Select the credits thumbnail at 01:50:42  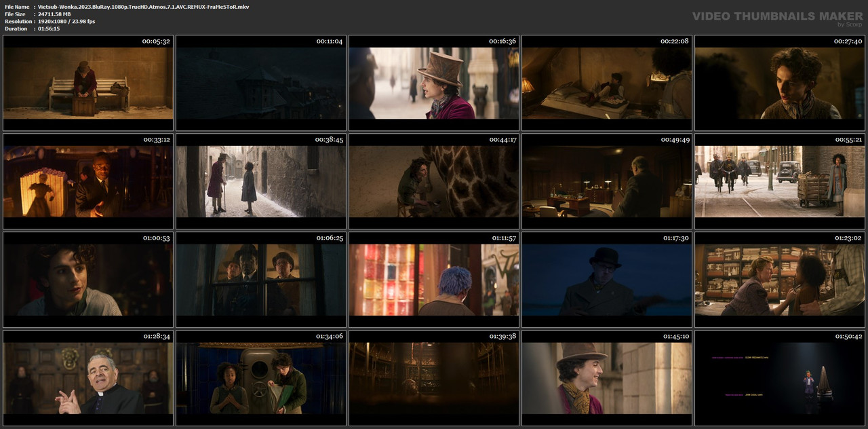(780, 378)
